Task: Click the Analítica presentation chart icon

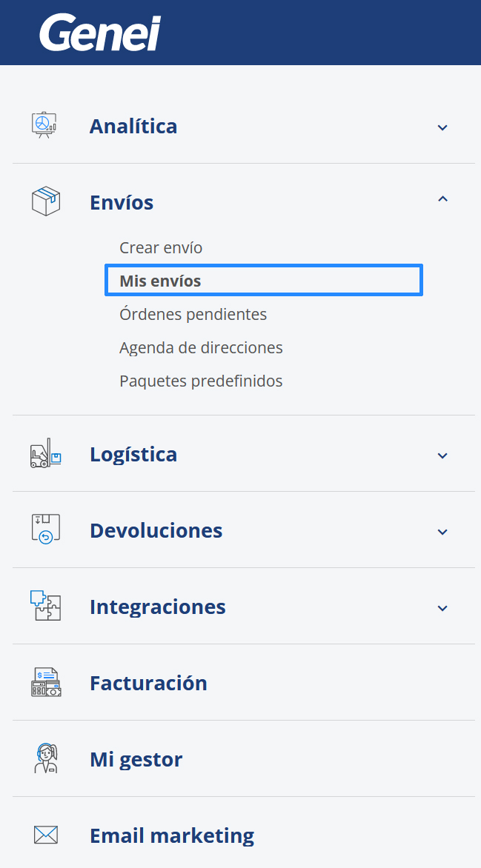Action: [45, 125]
